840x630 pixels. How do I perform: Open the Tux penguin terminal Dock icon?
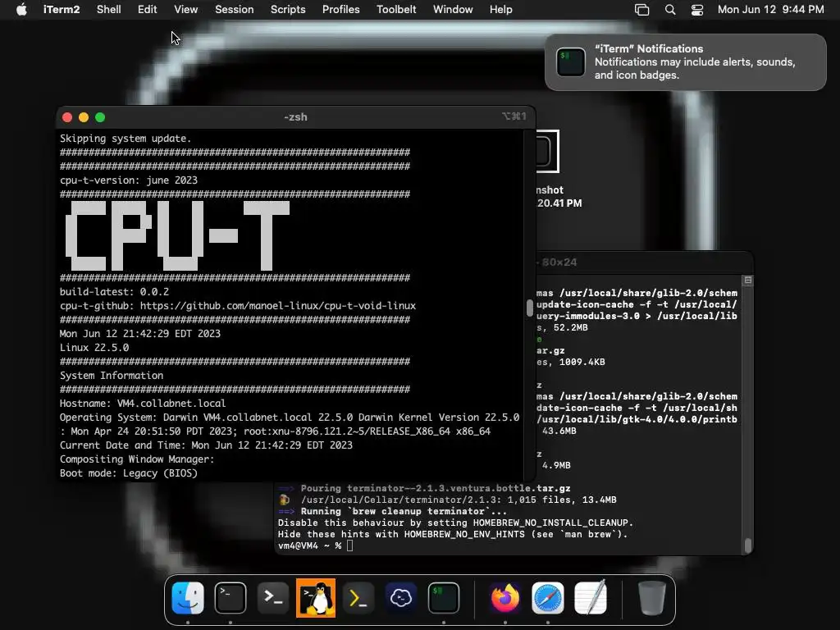316,598
